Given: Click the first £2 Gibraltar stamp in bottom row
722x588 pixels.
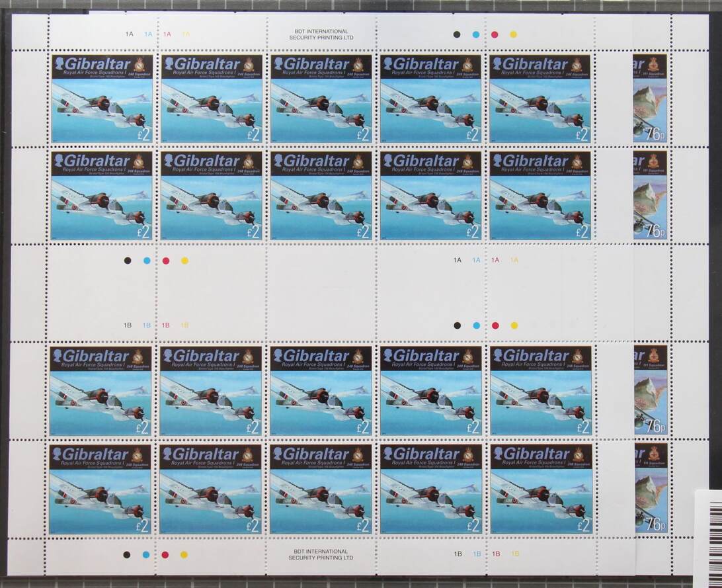Looking at the screenshot, I should pyautogui.click(x=100, y=489).
